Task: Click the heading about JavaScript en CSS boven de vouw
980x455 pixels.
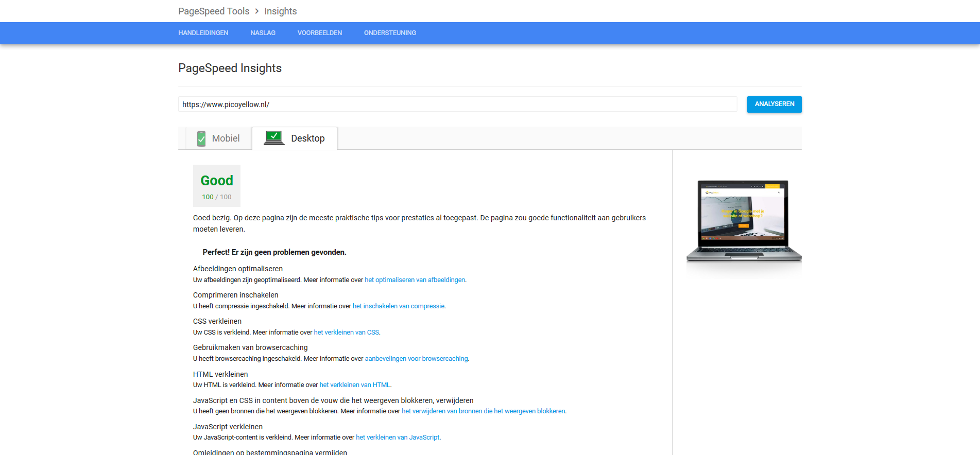Action: tap(333, 400)
